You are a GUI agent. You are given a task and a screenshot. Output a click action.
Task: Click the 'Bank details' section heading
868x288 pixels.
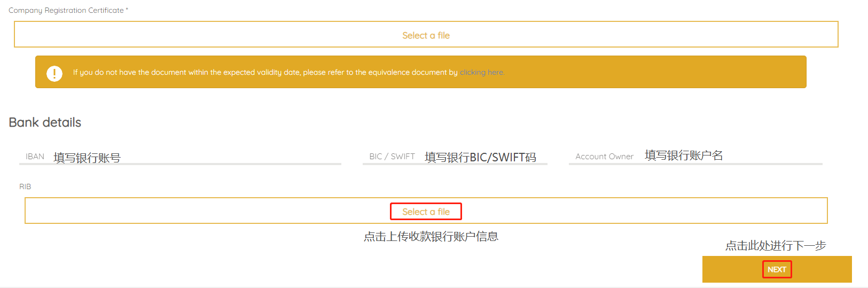[45, 122]
